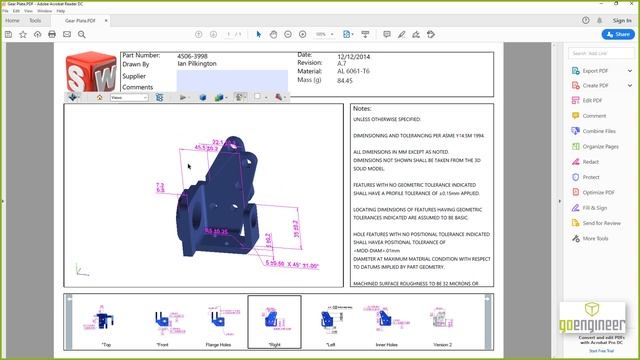Select the Hand pan tool
The image size is (640, 360).
tap(273, 35)
